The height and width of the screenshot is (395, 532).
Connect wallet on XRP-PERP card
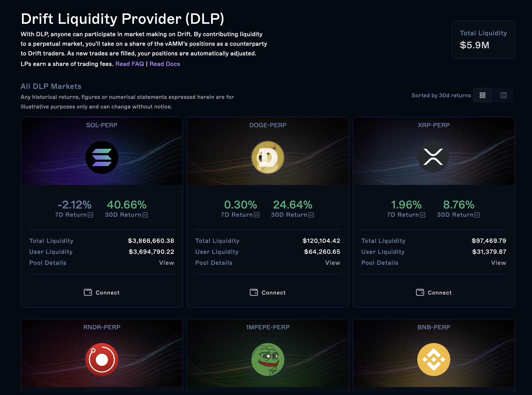click(x=434, y=292)
